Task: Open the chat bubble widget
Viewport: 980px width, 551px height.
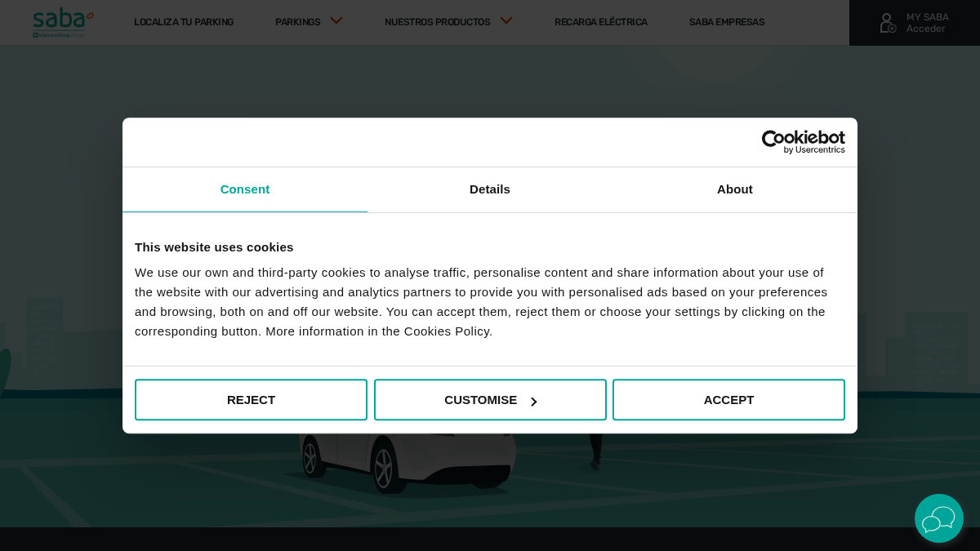Action: pos(938,518)
